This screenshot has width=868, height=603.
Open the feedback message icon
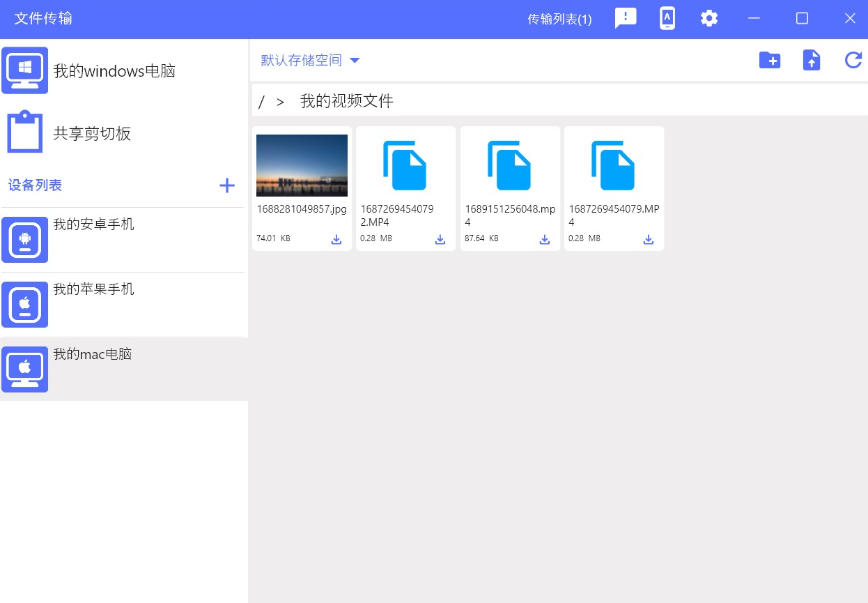[626, 19]
